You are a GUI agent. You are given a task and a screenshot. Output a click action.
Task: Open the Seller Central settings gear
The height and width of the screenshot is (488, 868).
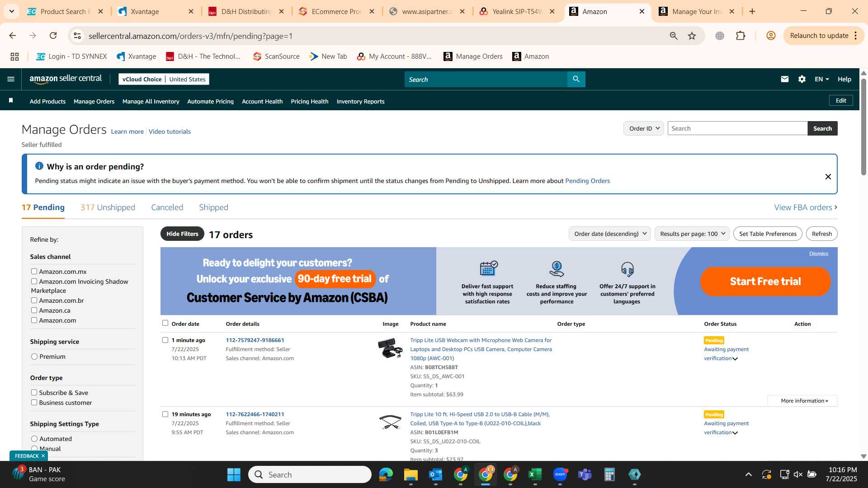tap(802, 79)
